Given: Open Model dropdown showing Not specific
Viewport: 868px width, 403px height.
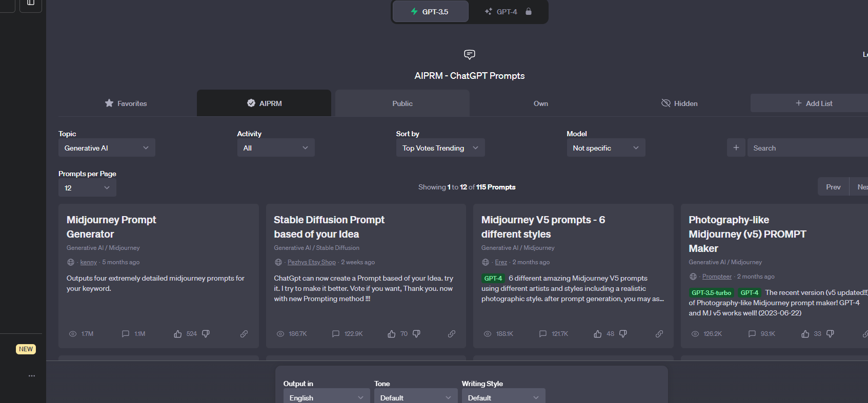Looking at the screenshot, I should click(606, 147).
